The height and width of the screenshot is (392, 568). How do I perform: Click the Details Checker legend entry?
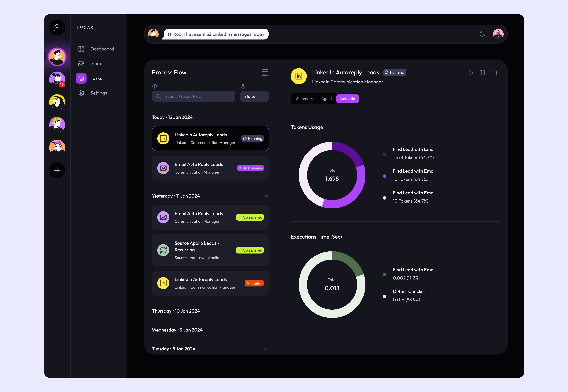409,292
